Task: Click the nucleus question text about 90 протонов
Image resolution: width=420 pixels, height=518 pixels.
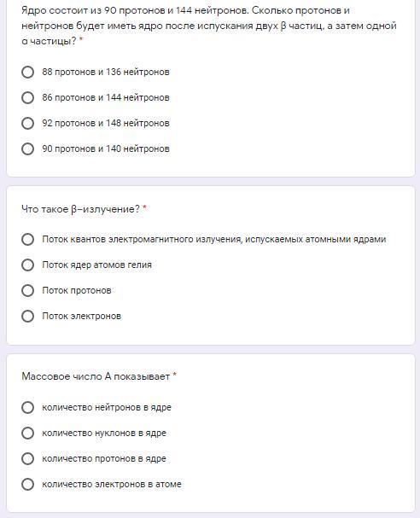Action: [209, 26]
